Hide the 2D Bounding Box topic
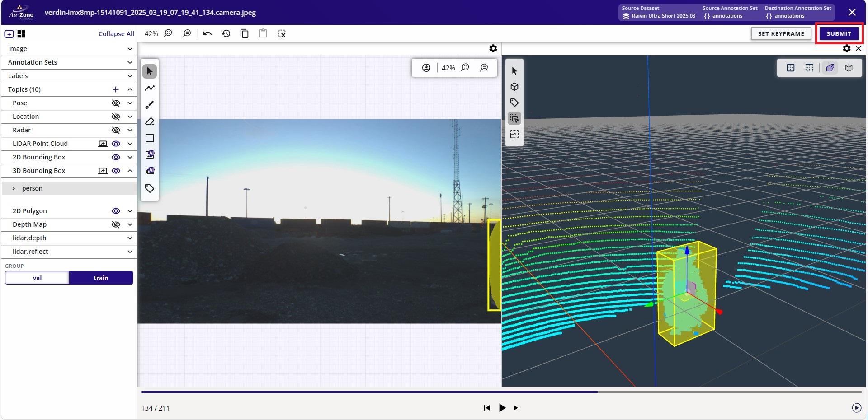Screen dimensions: 868x420 116,157
